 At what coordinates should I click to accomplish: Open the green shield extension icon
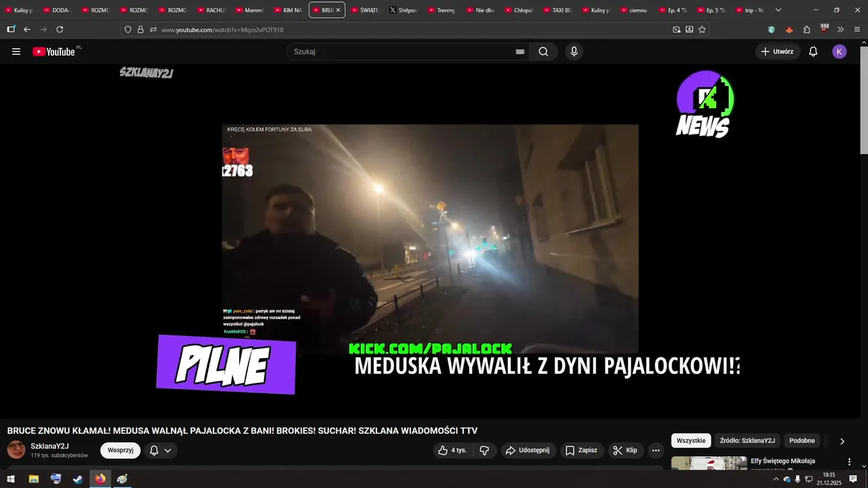(772, 30)
